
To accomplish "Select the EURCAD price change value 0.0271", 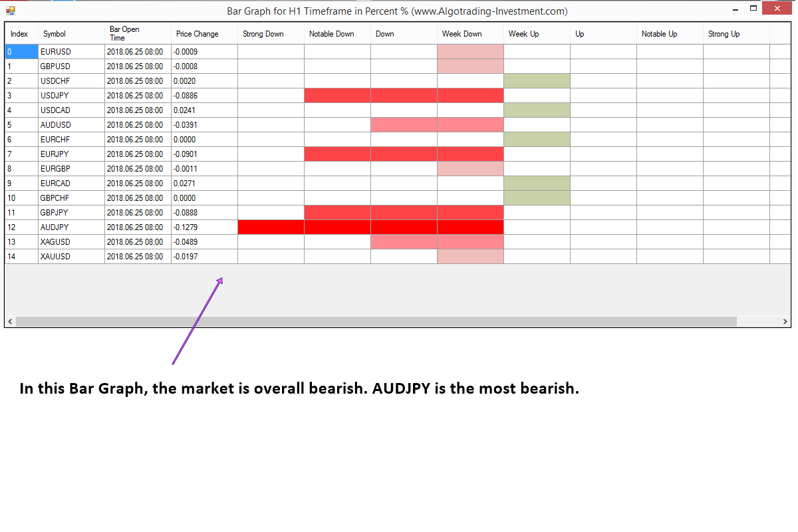I will 204,184.
